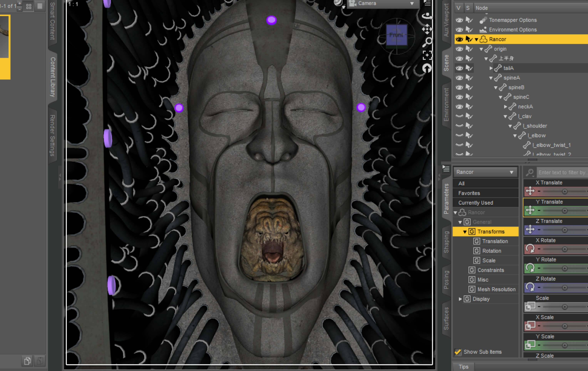Click the Y Translate slider handle
The height and width of the screenshot is (371, 588).
(564, 211)
